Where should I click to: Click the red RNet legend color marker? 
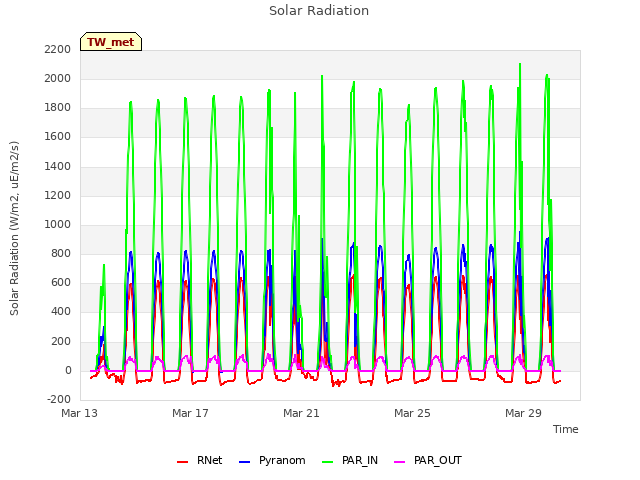(x=182, y=462)
